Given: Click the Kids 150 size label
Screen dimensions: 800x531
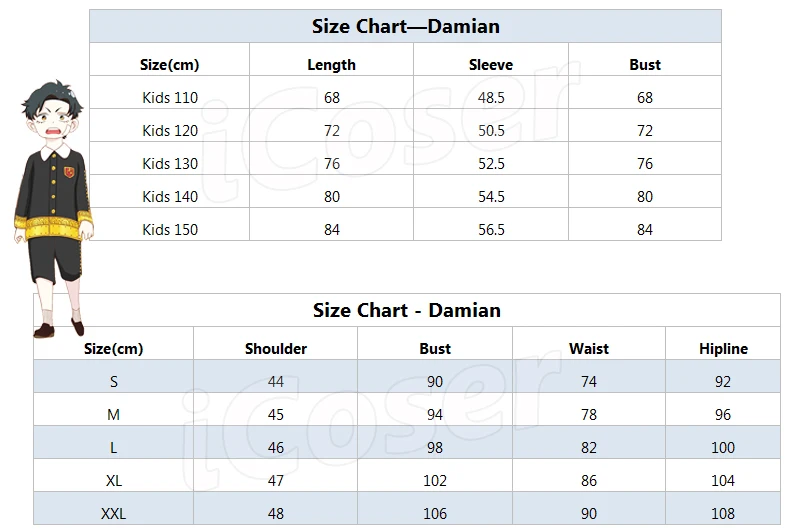Looking at the screenshot, I should (x=170, y=230).
